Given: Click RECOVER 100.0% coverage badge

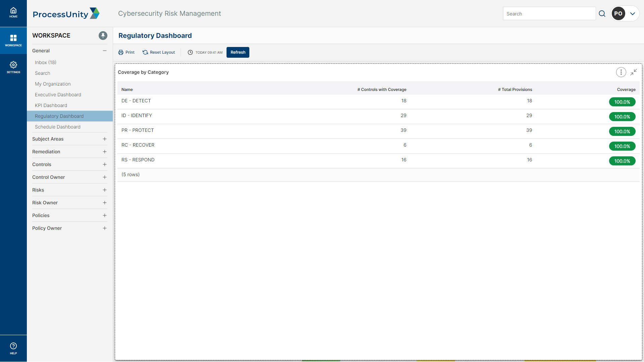Looking at the screenshot, I should 622,146.
